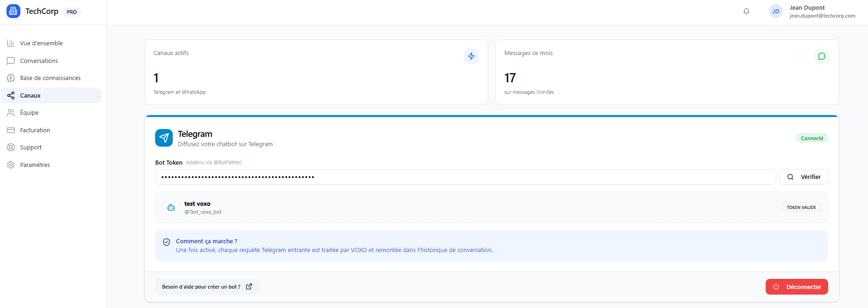
Task: Click the magnifier icon on Vérifier button
Action: tap(790, 177)
